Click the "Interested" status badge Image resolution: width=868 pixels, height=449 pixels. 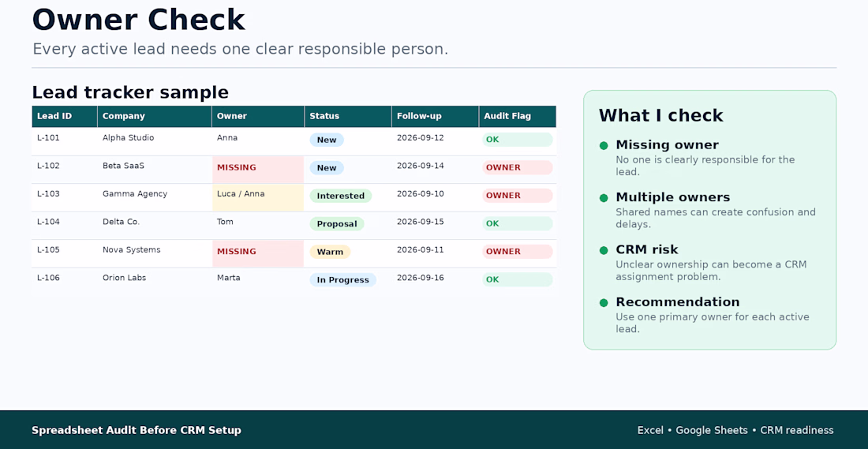point(340,196)
